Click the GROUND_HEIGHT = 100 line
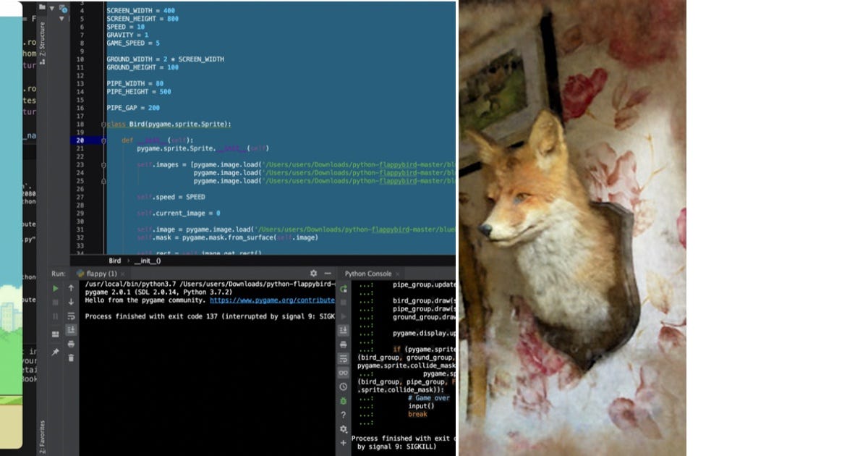The image size is (868, 456). pyautogui.click(x=142, y=67)
